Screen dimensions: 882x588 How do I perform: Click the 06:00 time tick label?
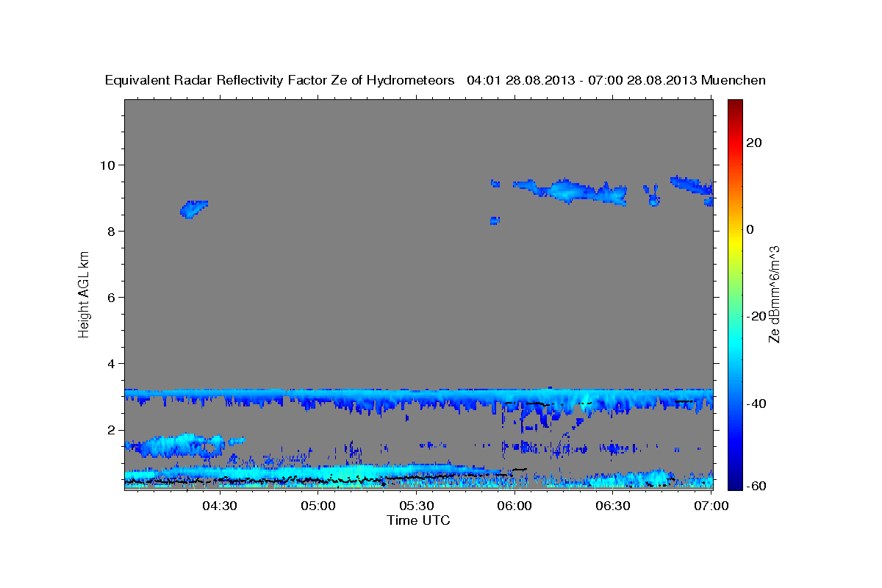[x=514, y=506]
